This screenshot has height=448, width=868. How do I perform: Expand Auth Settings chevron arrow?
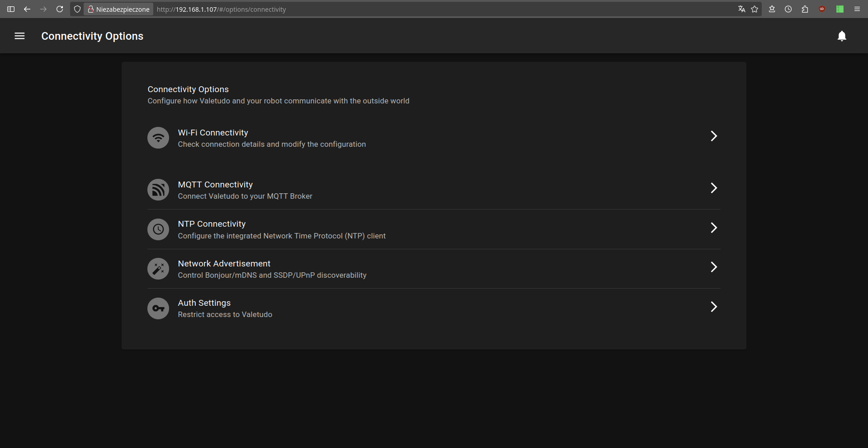(713, 307)
